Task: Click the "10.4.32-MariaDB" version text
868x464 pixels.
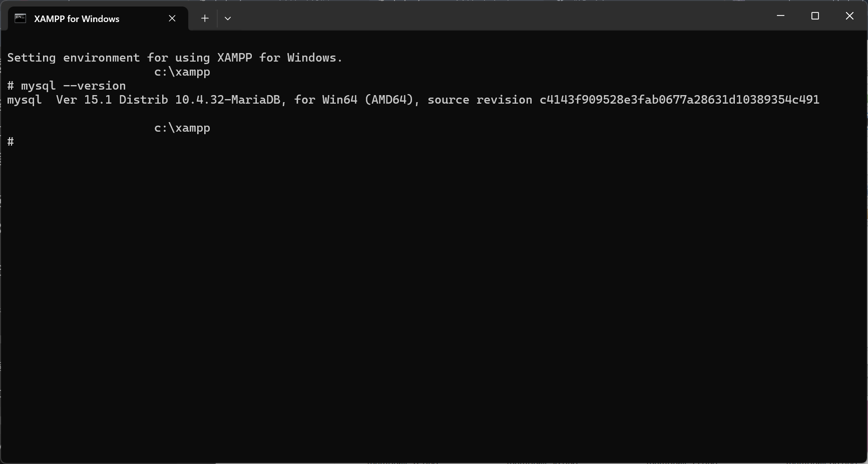Action: point(227,100)
